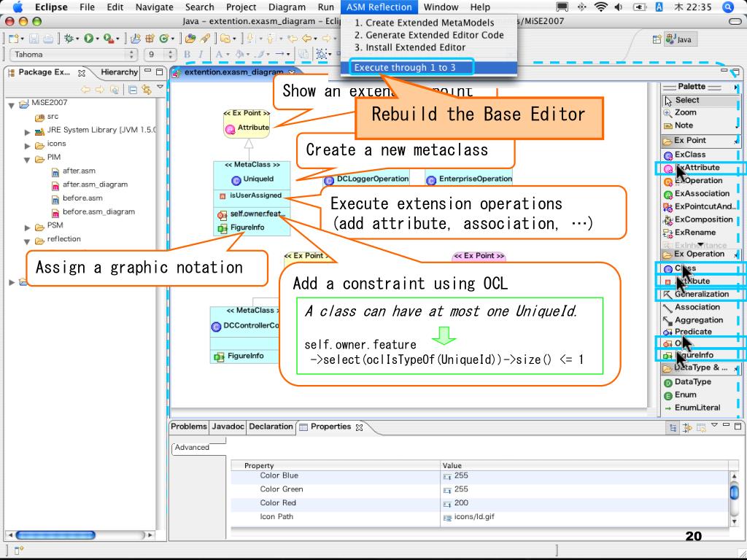
Task: Click the New Java Class icon
Action: point(164,39)
